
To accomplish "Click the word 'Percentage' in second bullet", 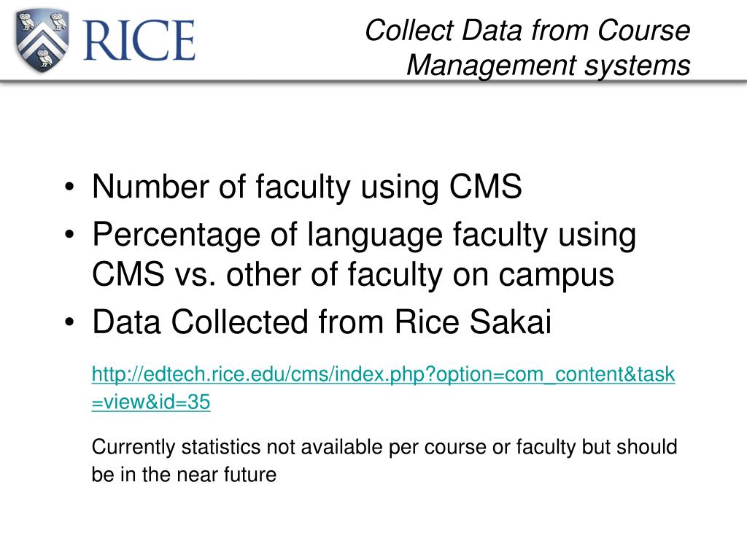I will (x=177, y=236).
